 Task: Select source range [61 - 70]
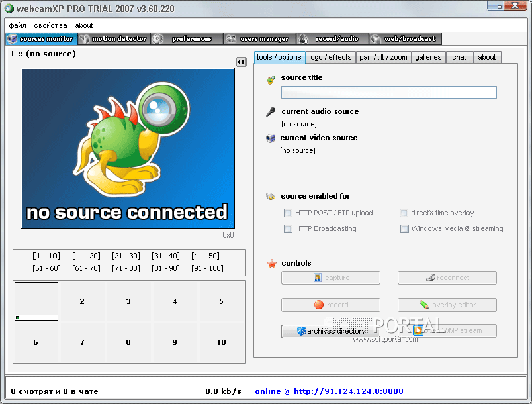coord(86,268)
